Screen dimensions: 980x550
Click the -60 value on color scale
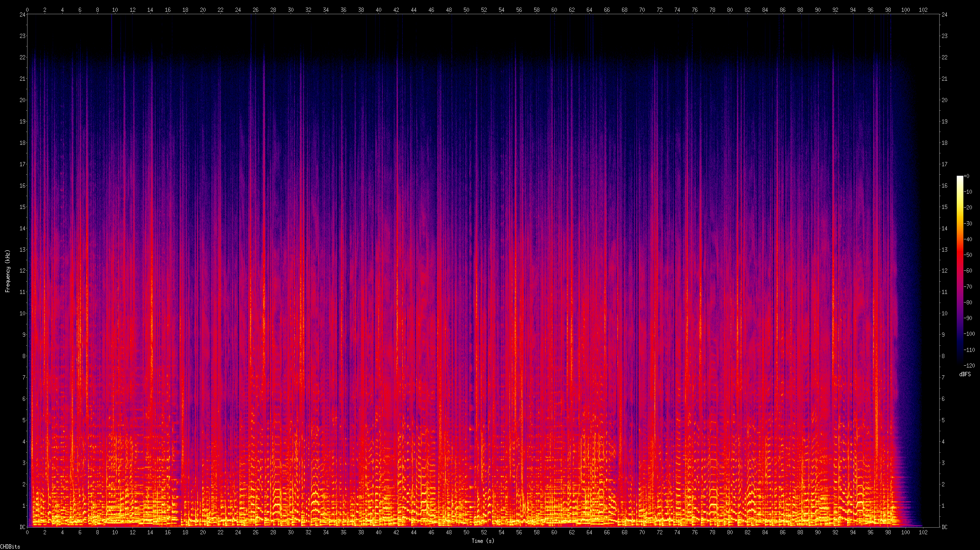click(969, 271)
